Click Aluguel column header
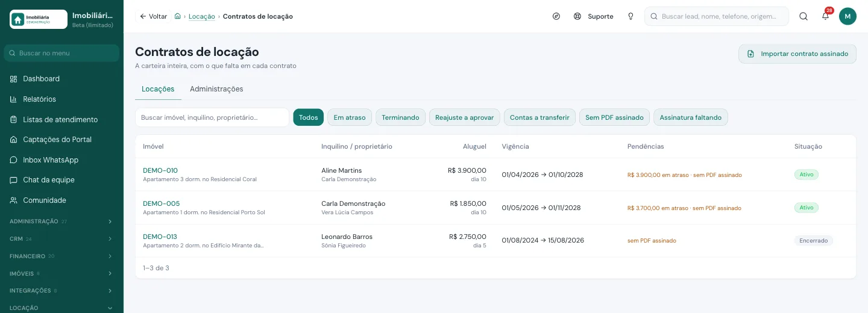Image resolution: width=868 pixels, height=313 pixels. coord(474,146)
